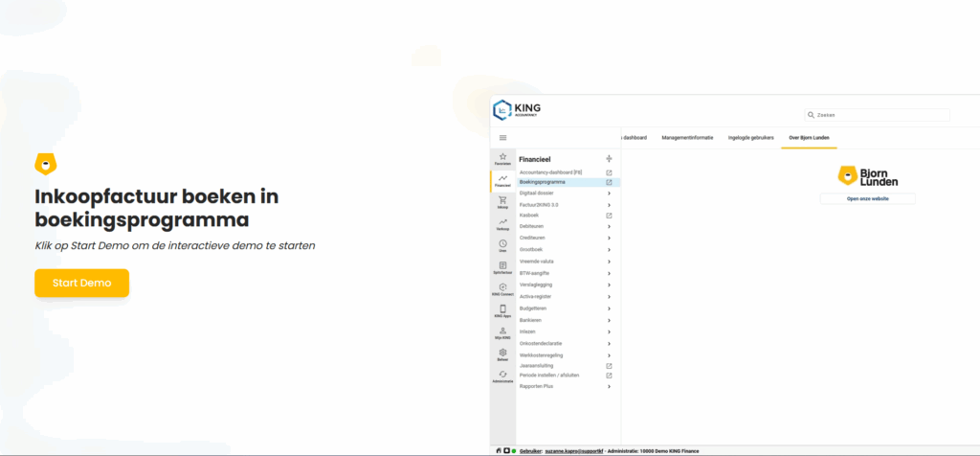This screenshot has width=980, height=456.
Task: Select Boekingsprogramma in the Financieel menu
Action: 568,183
